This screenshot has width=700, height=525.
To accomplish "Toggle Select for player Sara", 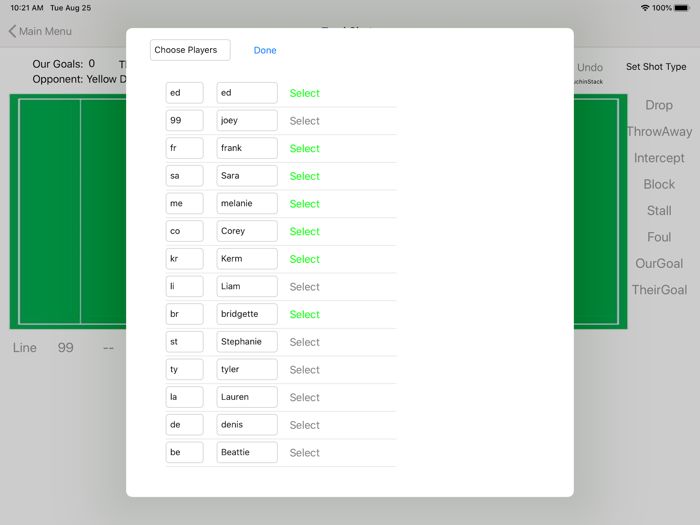I will 304,176.
